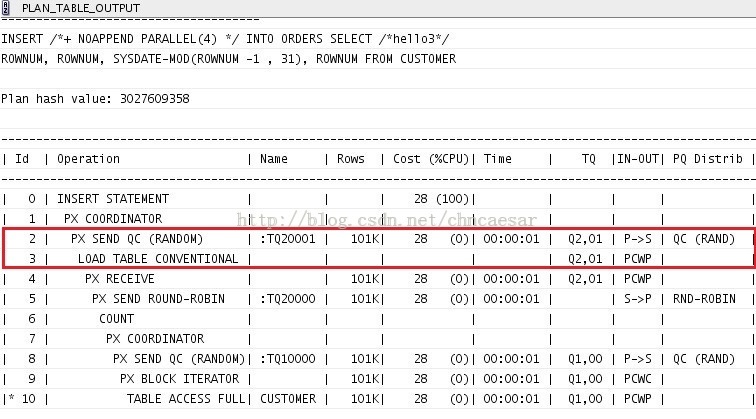Viewport: 756px width, 419px height.
Task: Click the PLAN_TABLE_OUTPUT column type icon
Action: click(x=6, y=8)
